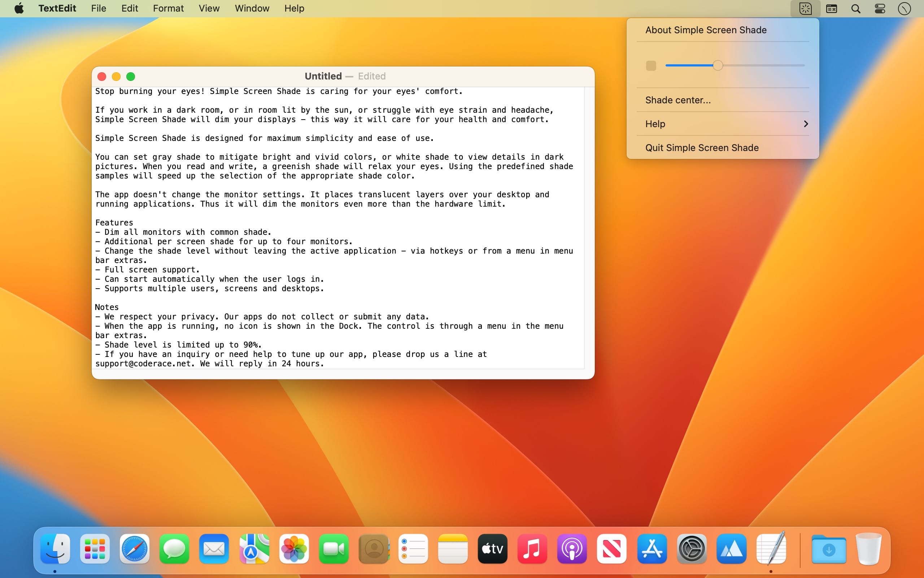Open the Trash in the Dock

click(868, 549)
